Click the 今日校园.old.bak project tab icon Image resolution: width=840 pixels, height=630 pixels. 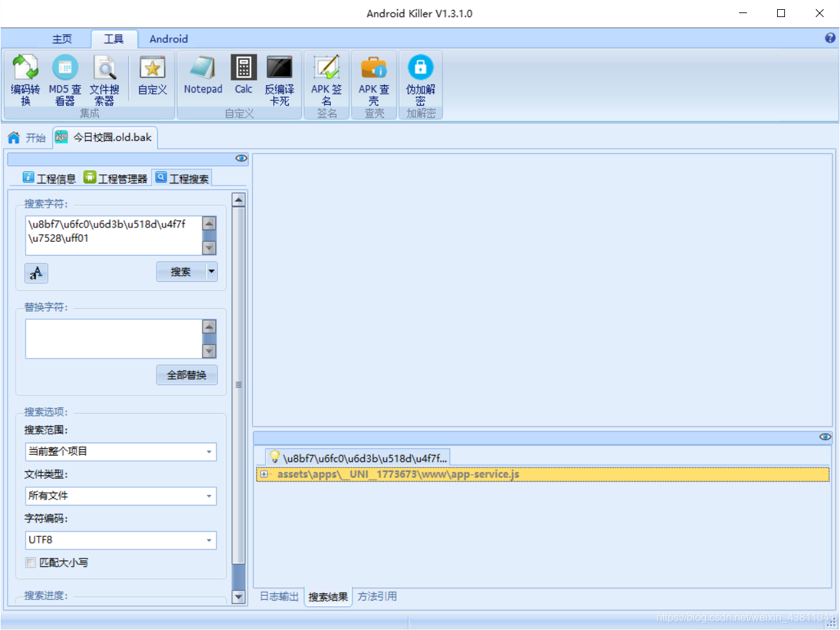61,137
